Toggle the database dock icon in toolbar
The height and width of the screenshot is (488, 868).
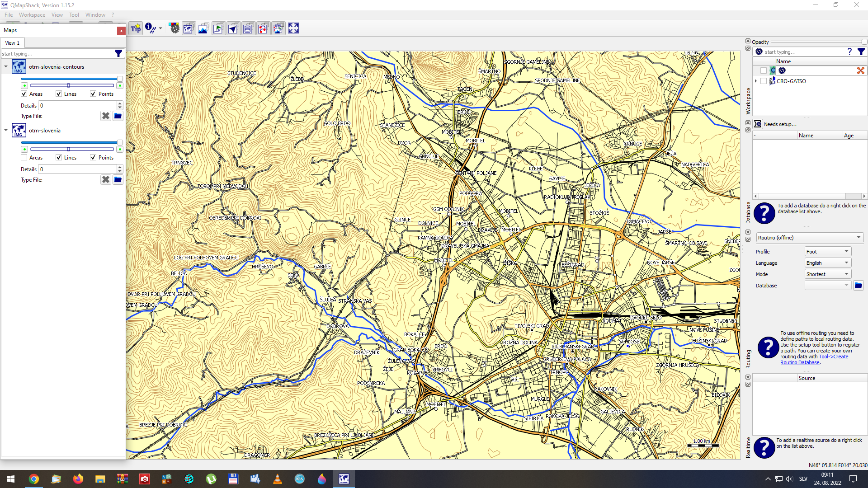coord(248,28)
